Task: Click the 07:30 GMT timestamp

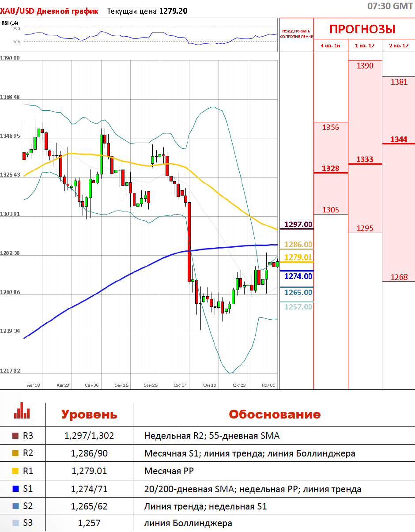Action: pyautogui.click(x=390, y=6)
